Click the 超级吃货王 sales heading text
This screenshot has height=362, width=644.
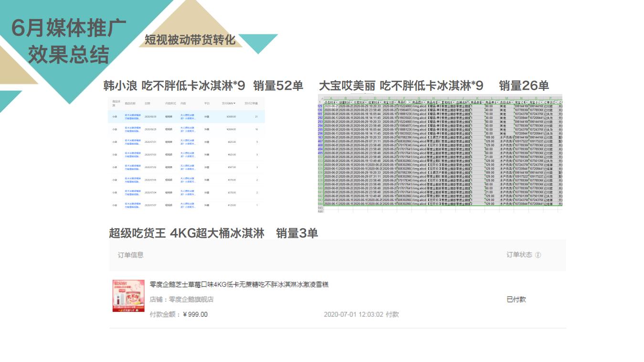coord(213,234)
